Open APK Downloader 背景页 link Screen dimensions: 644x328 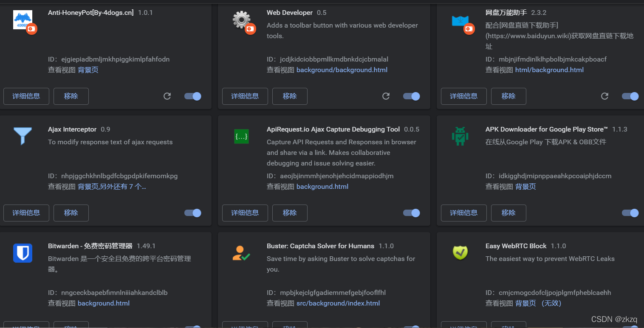tap(525, 187)
